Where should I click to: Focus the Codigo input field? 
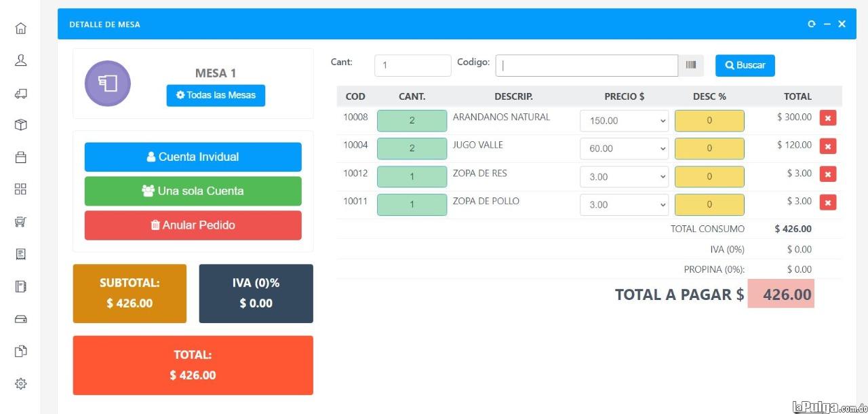coord(587,66)
